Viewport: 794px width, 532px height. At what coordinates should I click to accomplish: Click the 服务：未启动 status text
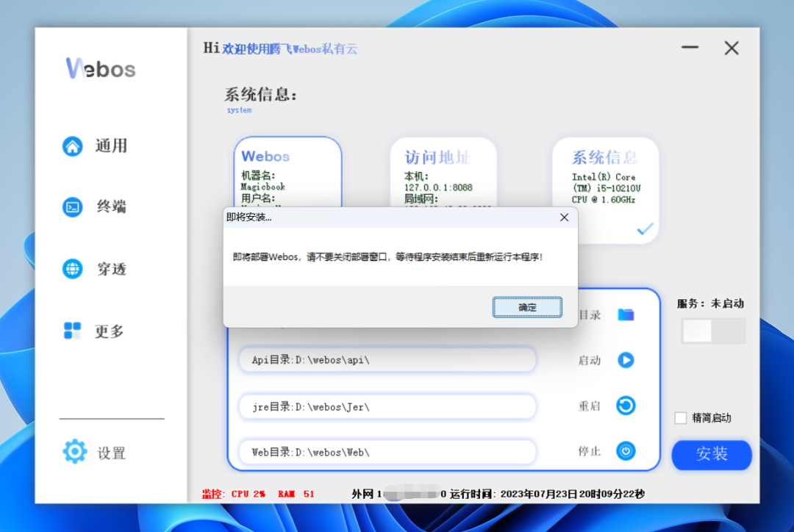coord(710,303)
